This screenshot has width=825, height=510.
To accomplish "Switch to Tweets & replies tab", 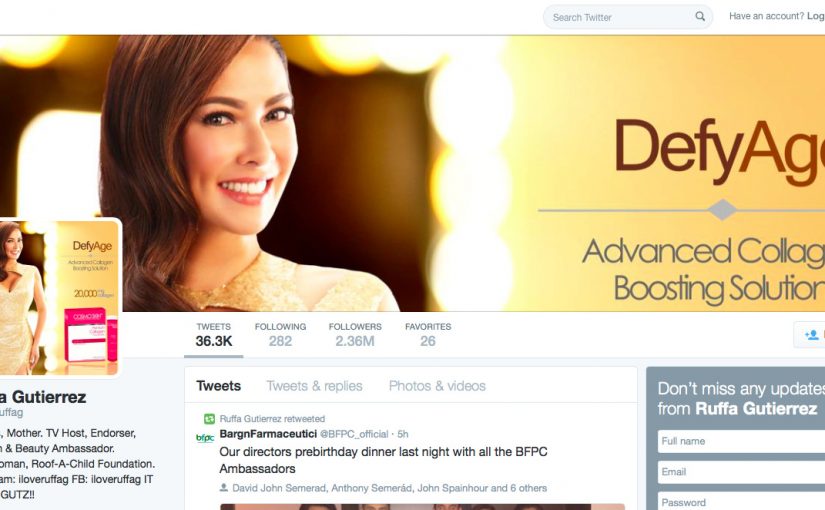I will [314, 386].
